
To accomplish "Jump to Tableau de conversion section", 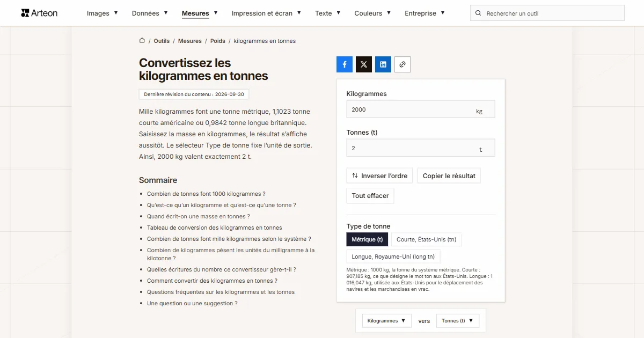I will click(x=215, y=228).
